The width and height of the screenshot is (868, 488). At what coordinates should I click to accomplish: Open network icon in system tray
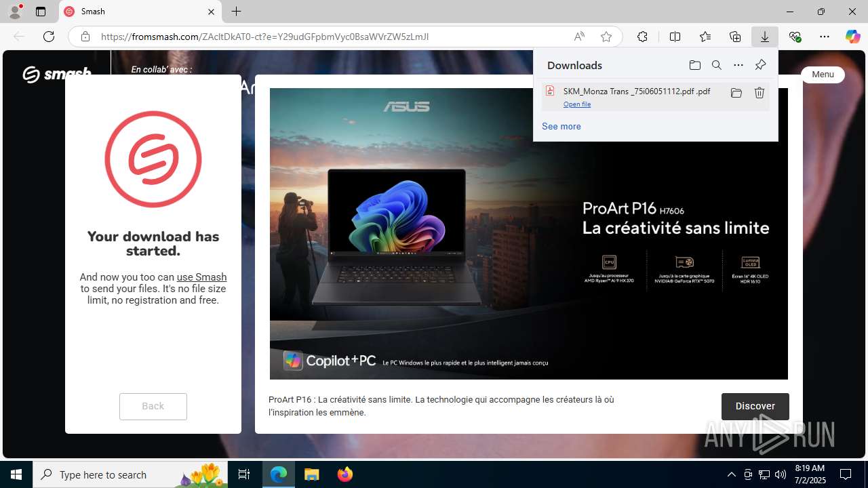(x=764, y=474)
